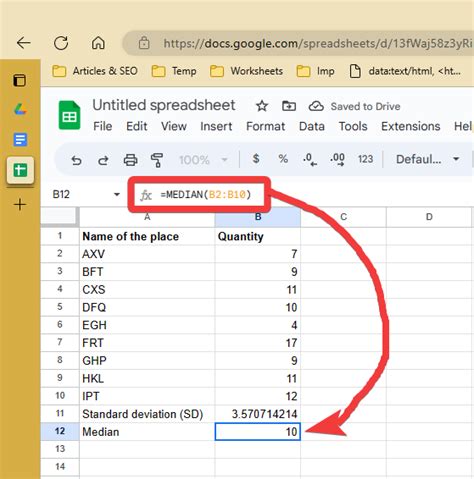Click the docs.google.com address bar URL
This screenshot has width=474, height=479.
pos(317,43)
